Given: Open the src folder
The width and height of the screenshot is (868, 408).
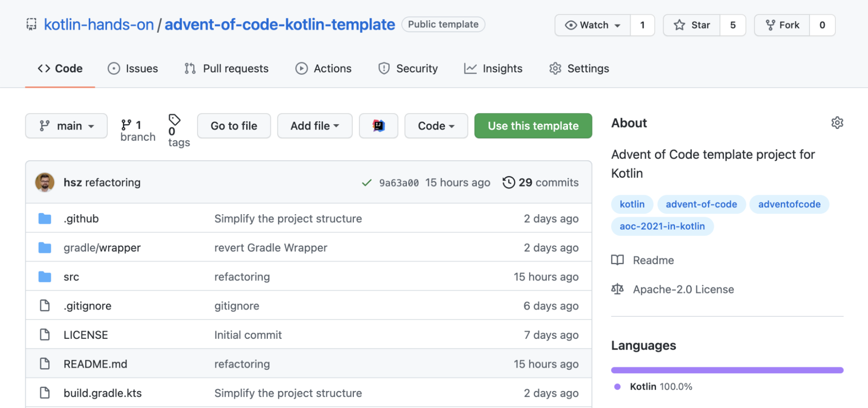Looking at the screenshot, I should [71, 277].
